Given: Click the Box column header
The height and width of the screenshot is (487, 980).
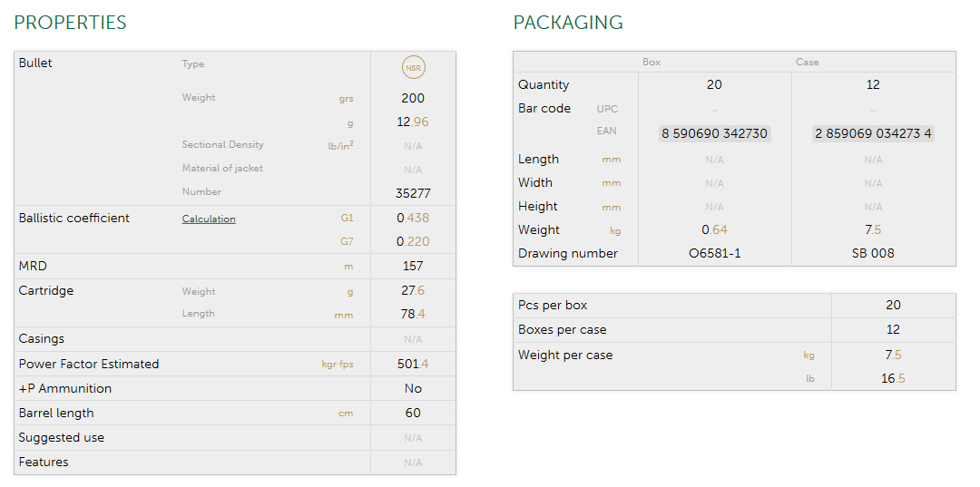Looking at the screenshot, I should 652,63.
